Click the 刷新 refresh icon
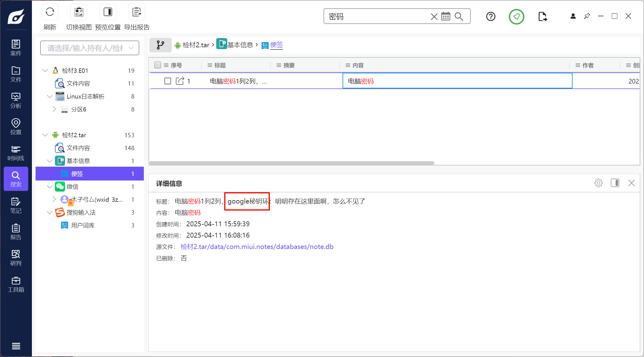 50,12
